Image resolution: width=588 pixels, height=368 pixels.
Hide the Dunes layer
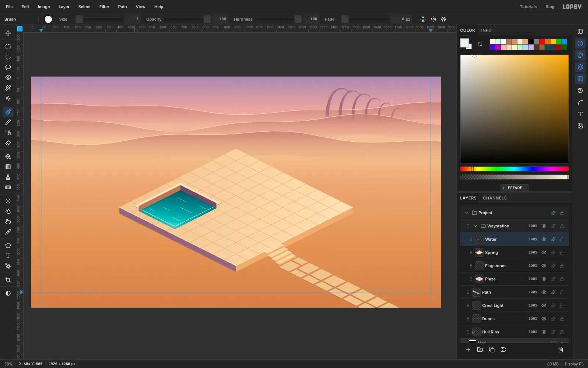pyautogui.click(x=544, y=319)
